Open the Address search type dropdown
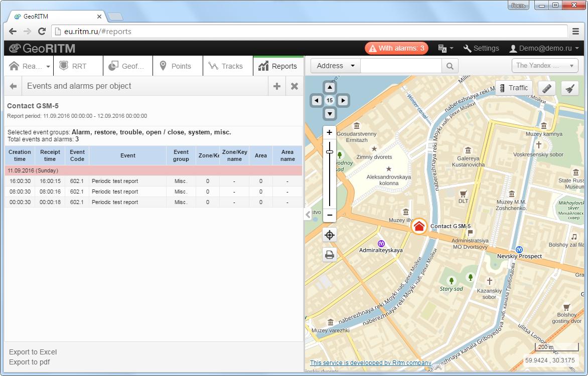588x376 pixels. coord(336,66)
